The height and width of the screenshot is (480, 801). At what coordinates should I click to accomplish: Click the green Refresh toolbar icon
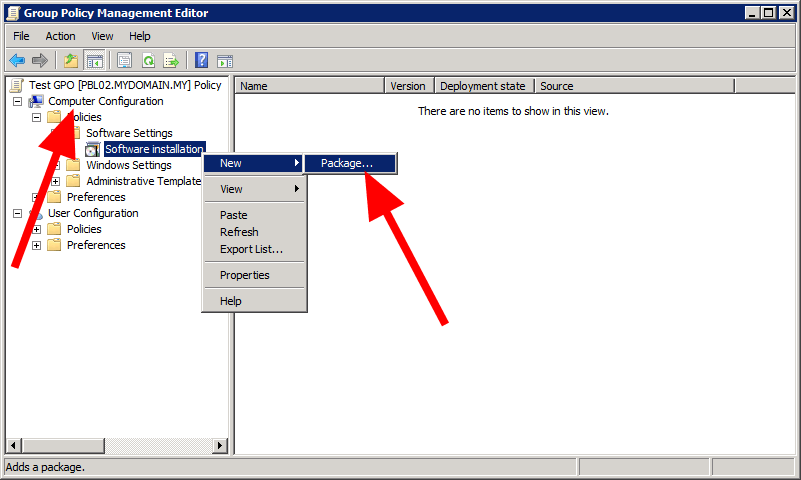coord(148,61)
